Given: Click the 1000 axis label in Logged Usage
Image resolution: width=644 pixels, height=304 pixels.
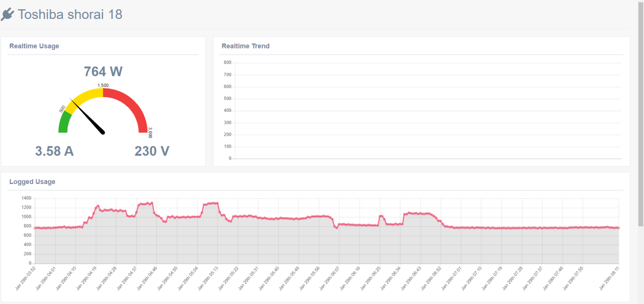Looking at the screenshot, I should tap(26, 217).
